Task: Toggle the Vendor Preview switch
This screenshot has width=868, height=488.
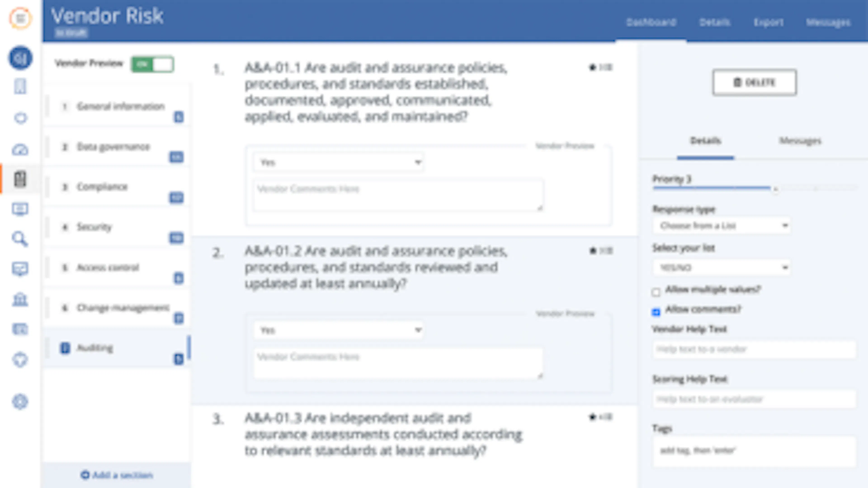Action: pyautogui.click(x=153, y=64)
